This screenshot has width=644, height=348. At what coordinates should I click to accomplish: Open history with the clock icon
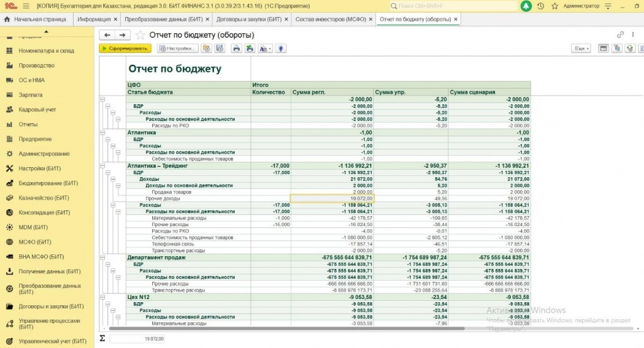tap(541, 6)
